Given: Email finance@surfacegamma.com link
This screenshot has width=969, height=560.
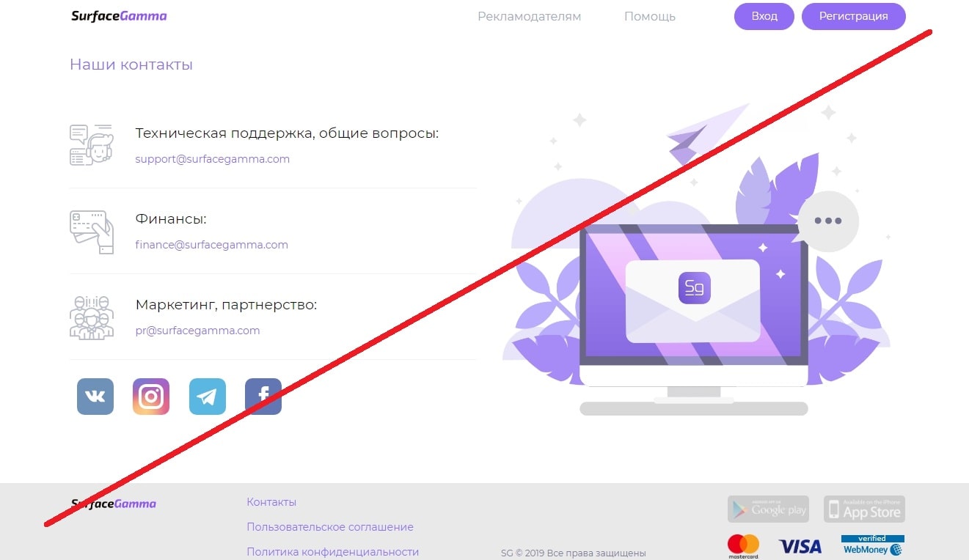Looking at the screenshot, I should (212, 245).
